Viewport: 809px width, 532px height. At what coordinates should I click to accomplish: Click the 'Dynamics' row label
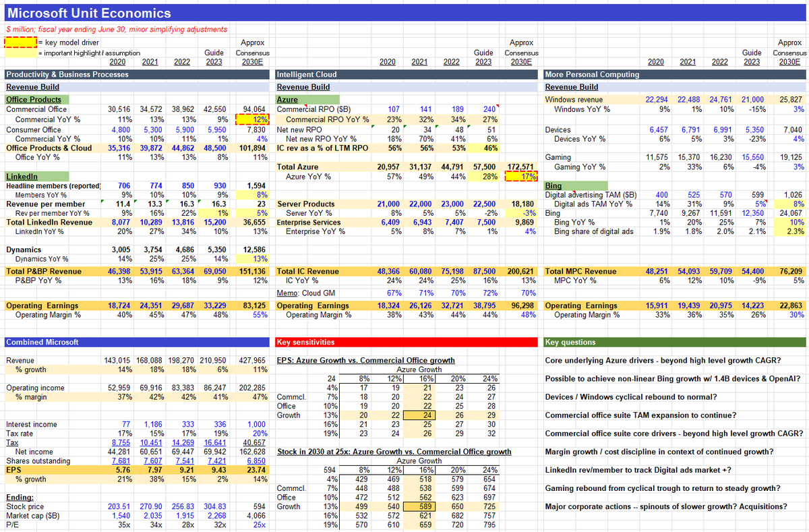pyautogui.click(x=22, y=249)
